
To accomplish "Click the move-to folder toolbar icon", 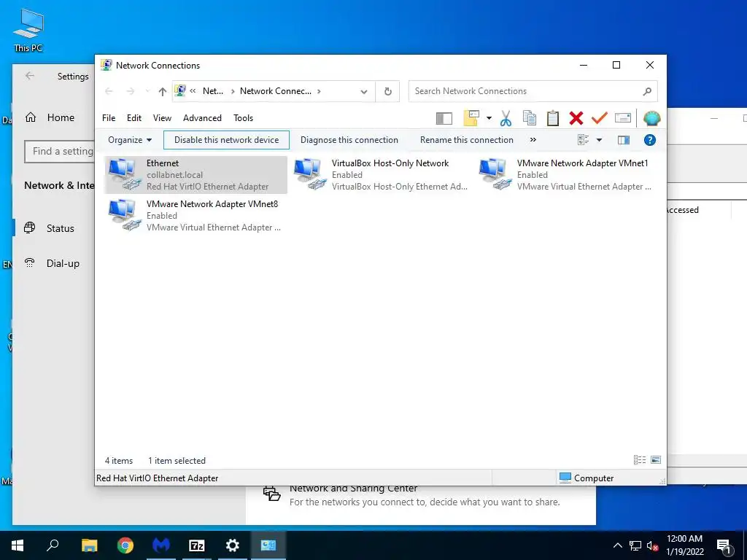I will [471, 118].
